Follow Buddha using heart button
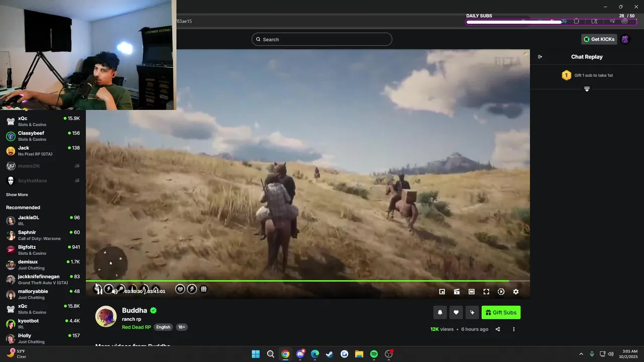The image size is (644, 362). pyautogui.click(x=456, y=312)
